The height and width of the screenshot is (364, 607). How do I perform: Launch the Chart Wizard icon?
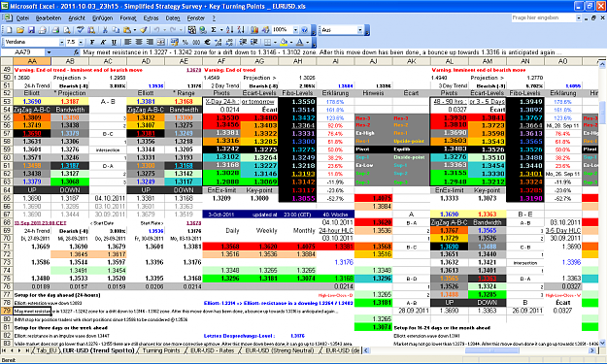pyautogui.click(x=254, y=30)
